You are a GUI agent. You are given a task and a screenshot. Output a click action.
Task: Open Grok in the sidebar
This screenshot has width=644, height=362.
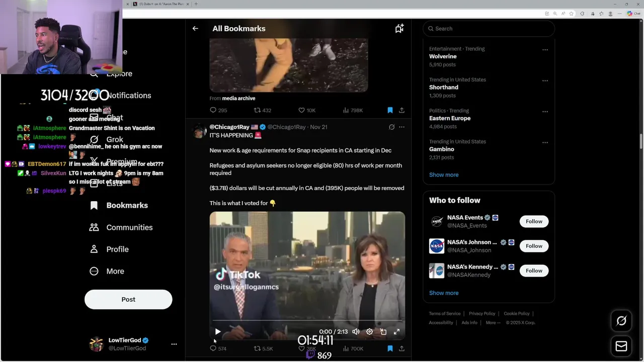coord(107,139)
